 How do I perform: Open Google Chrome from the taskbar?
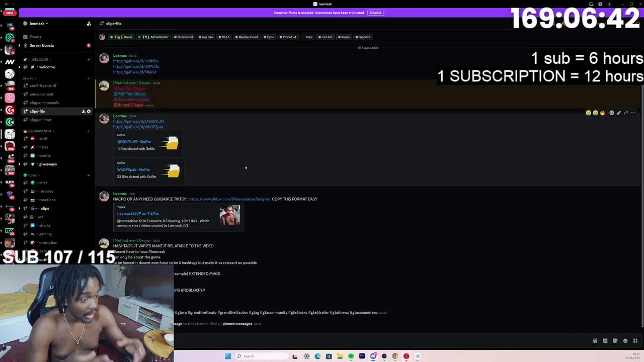tap(395, 356)
